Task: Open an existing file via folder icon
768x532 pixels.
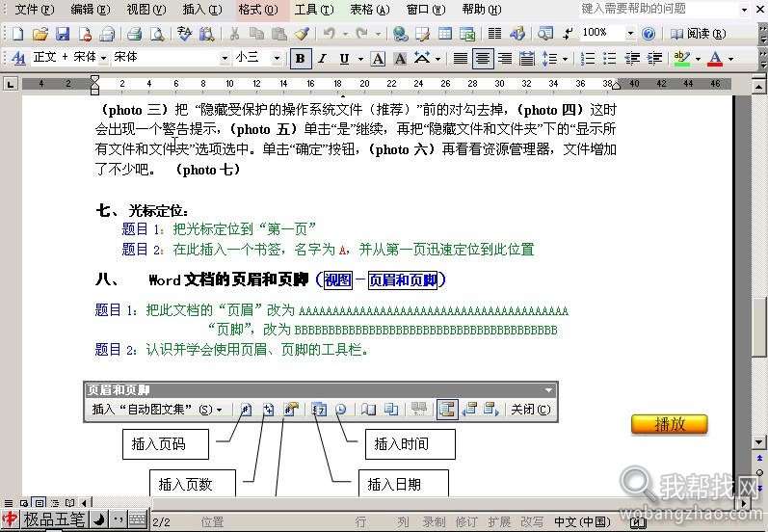Action: [x=40, y=34]
